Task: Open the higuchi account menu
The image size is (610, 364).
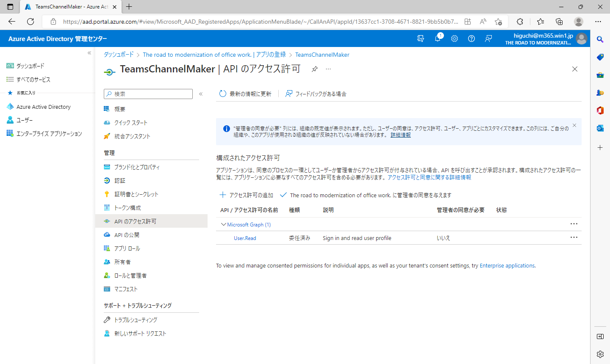Action: (x=546, y=39)
